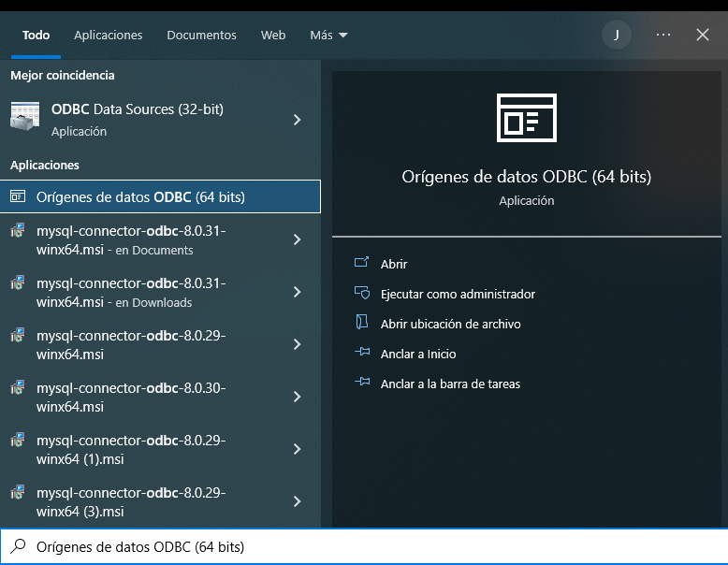Expand chevron for mysql-connector-odbc-8.0.29-winx64.msi

tap(298, 344)
